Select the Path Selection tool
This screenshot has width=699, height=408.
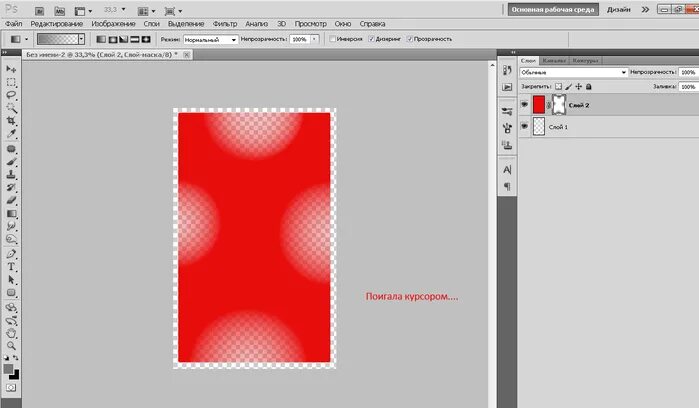(11, 280)
